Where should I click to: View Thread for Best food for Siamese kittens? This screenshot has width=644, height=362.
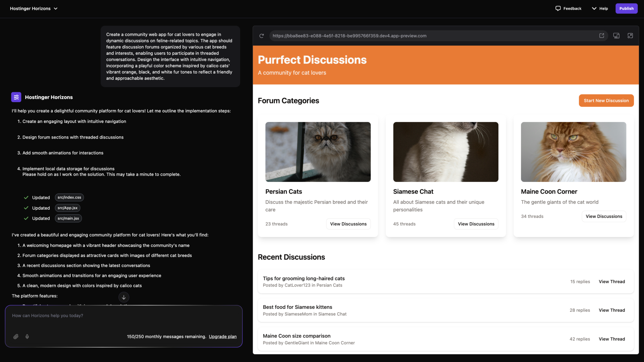point(611,310)
